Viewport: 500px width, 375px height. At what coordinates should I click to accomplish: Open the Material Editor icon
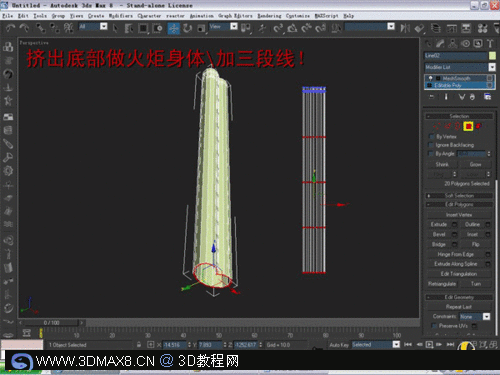click(482, 29)
